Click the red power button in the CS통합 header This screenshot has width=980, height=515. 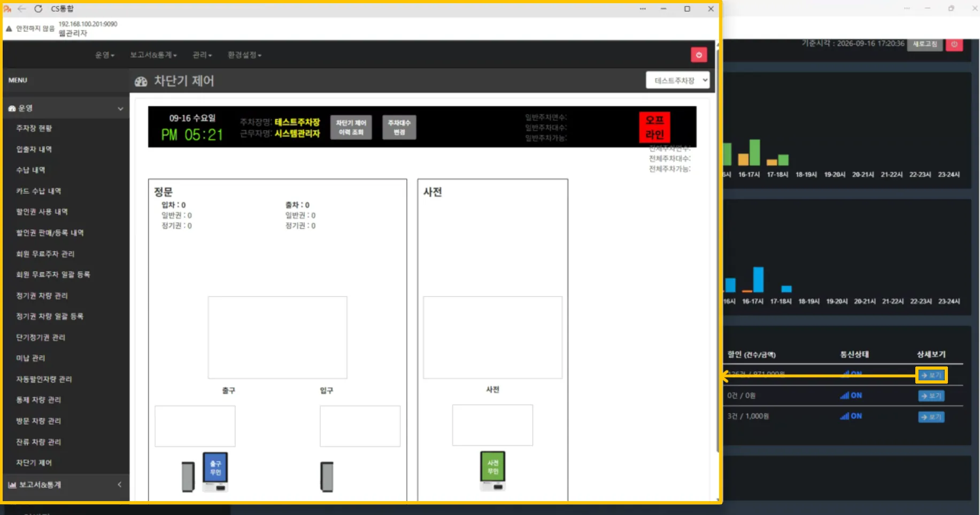[x=699, y=55]
